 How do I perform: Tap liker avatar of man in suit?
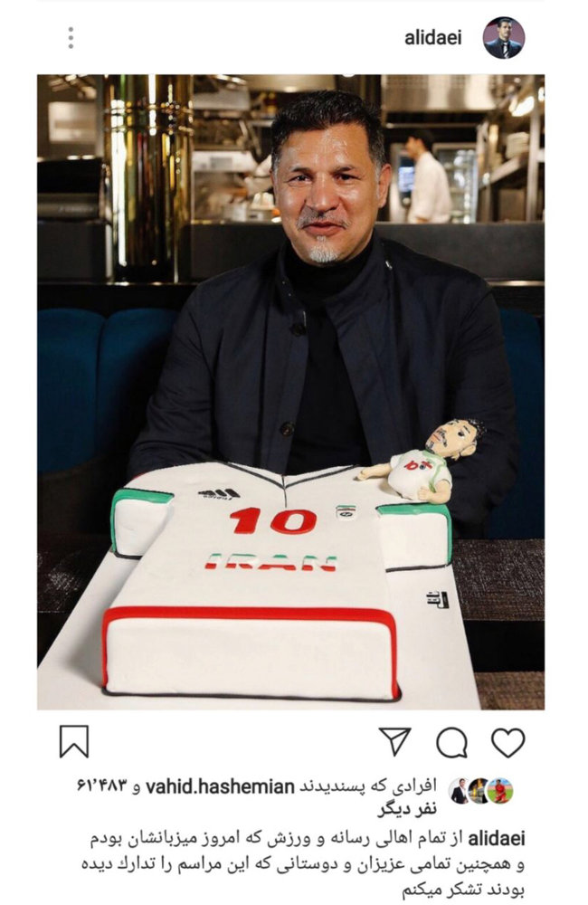pos(460,791)
